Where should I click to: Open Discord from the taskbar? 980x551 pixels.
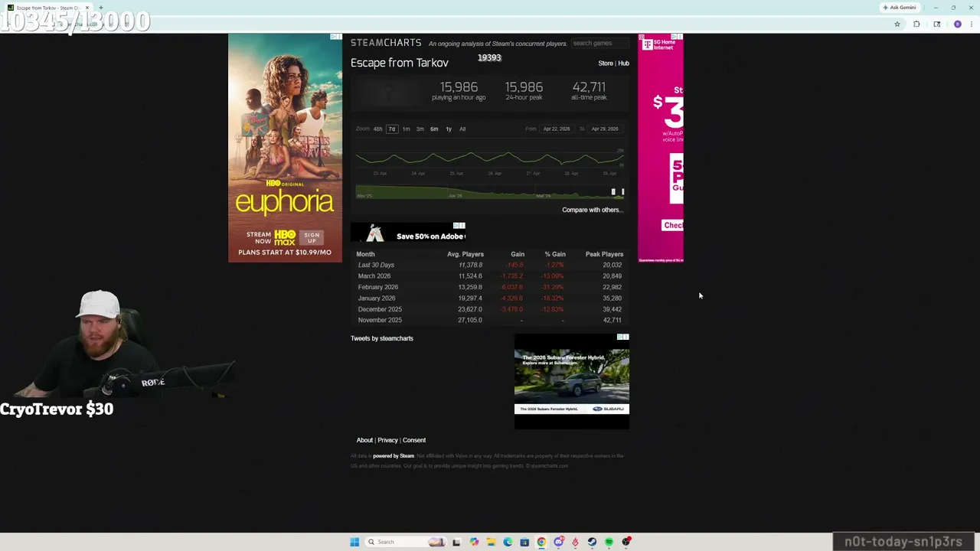[x=559, y=542]
